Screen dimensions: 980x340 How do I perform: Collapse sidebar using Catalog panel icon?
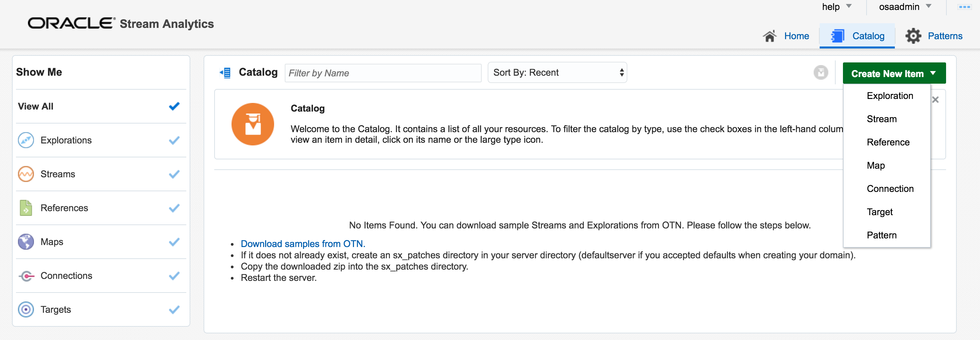[225, 73]
